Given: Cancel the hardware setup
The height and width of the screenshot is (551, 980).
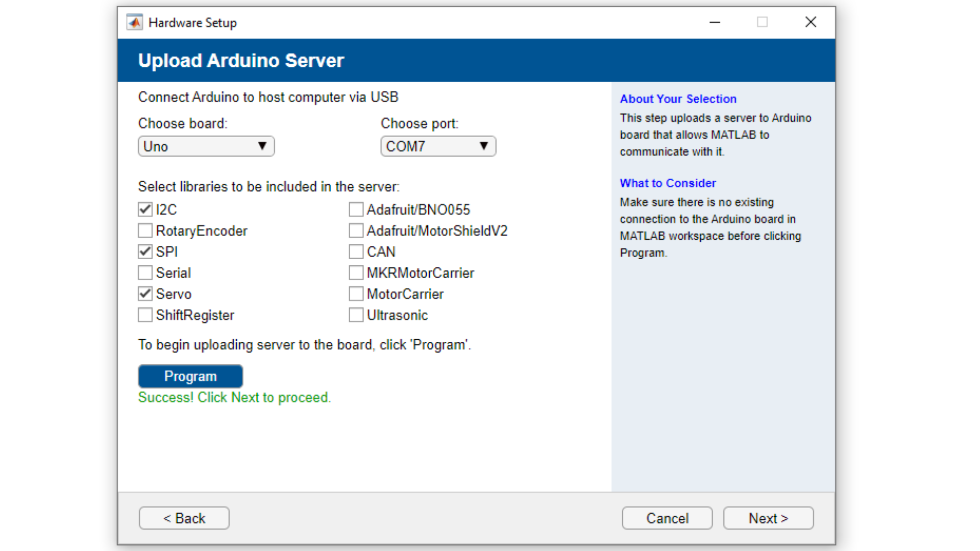Looking at the screenshot, I should 667,518.
